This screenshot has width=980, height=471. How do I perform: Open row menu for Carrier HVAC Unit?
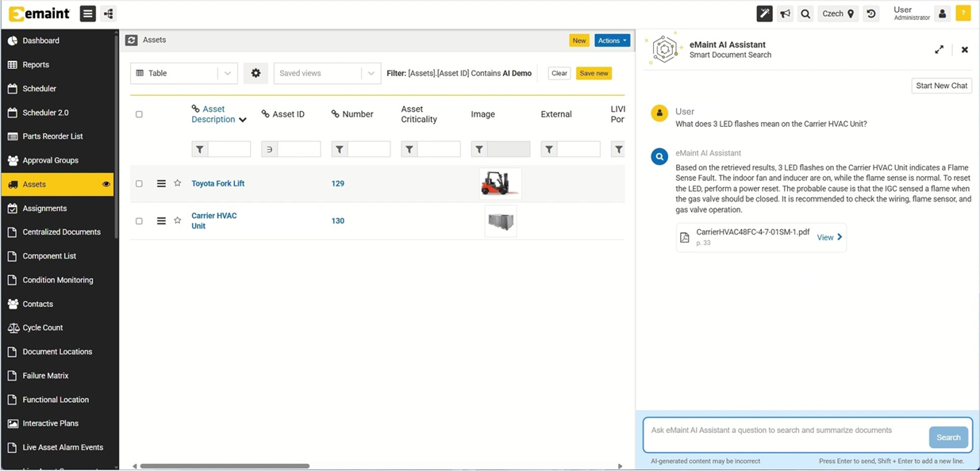pos(161,220)
